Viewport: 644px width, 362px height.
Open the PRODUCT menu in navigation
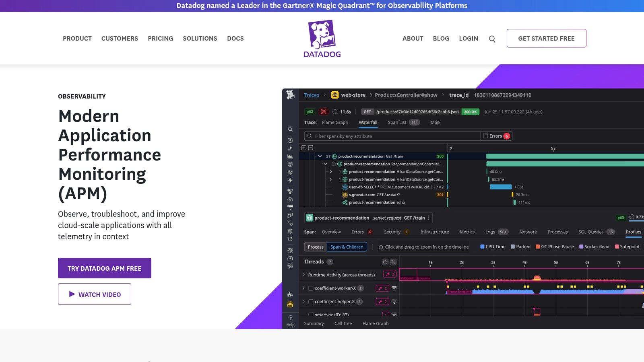(77, 39)
